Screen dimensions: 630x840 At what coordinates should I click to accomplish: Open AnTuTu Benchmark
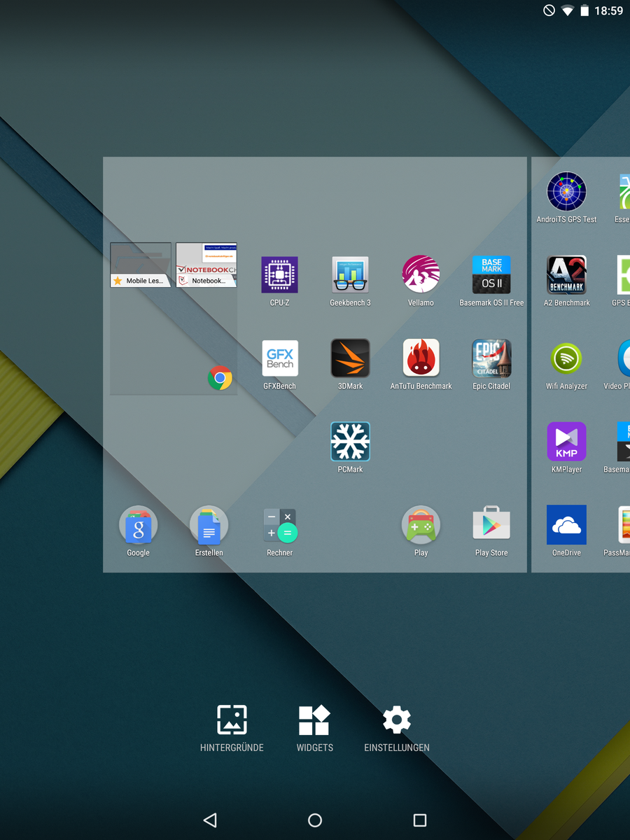[421, 358]
